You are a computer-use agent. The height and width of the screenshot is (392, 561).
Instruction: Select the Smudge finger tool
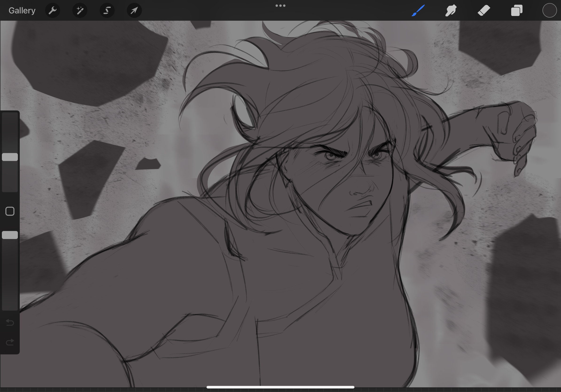[451, 11]
